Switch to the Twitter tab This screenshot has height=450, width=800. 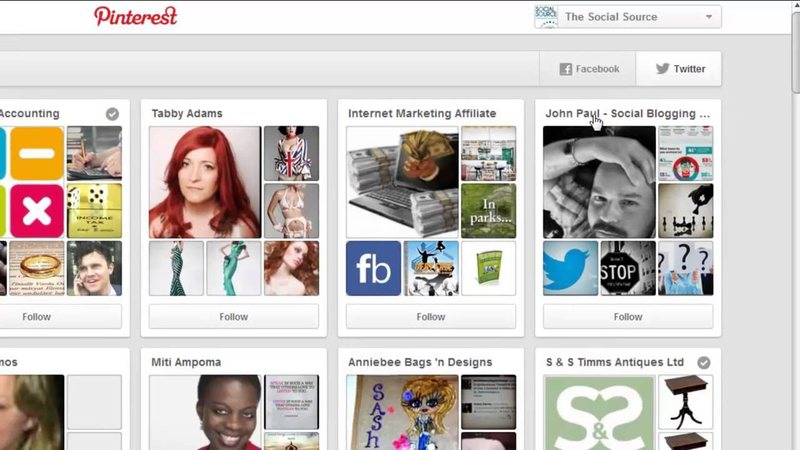coord(679,69)
